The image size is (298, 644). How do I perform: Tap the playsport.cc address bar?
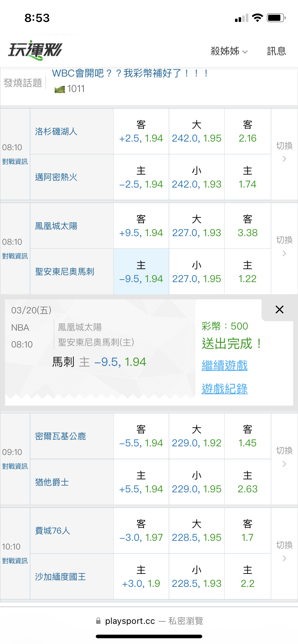pos(149,621)
